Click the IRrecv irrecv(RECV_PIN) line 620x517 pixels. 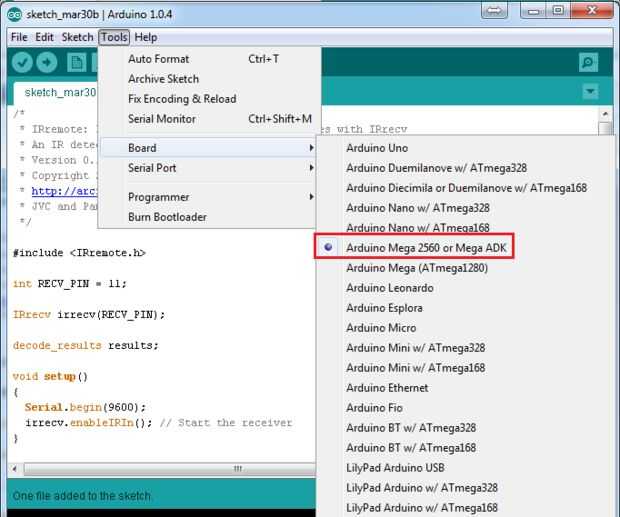click(89, 315)
